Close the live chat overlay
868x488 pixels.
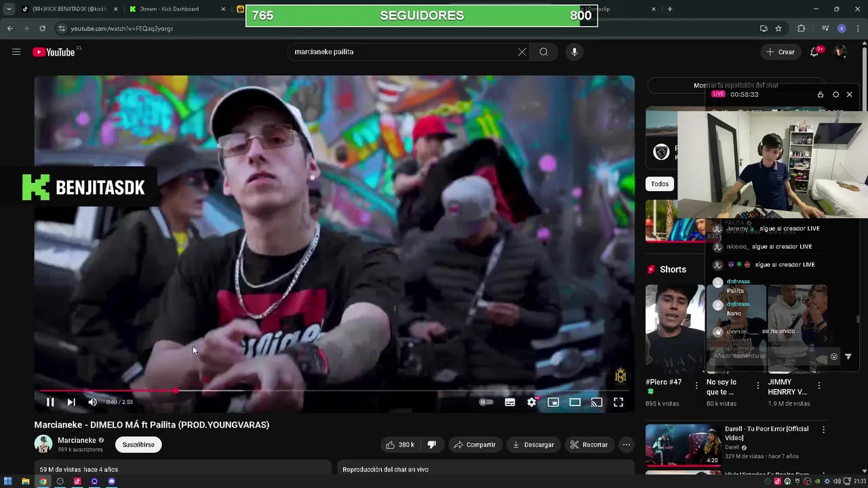pos(849,95)
